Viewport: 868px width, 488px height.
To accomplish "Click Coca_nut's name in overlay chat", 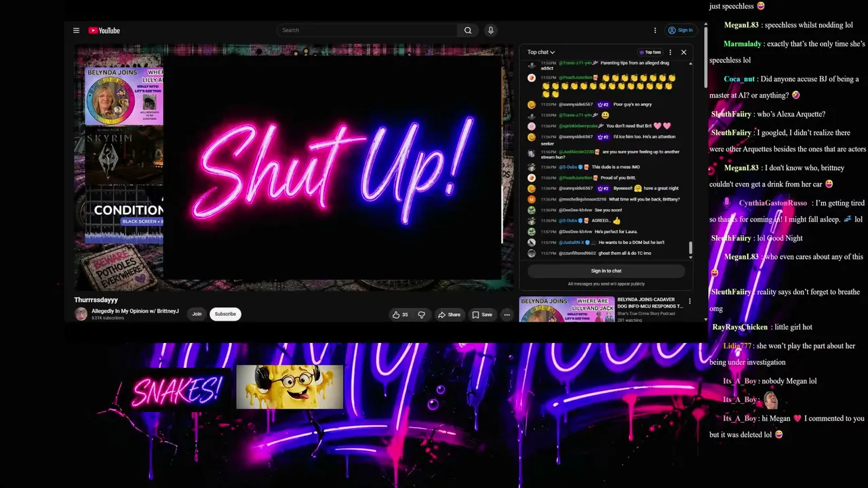I will [739, 79].
